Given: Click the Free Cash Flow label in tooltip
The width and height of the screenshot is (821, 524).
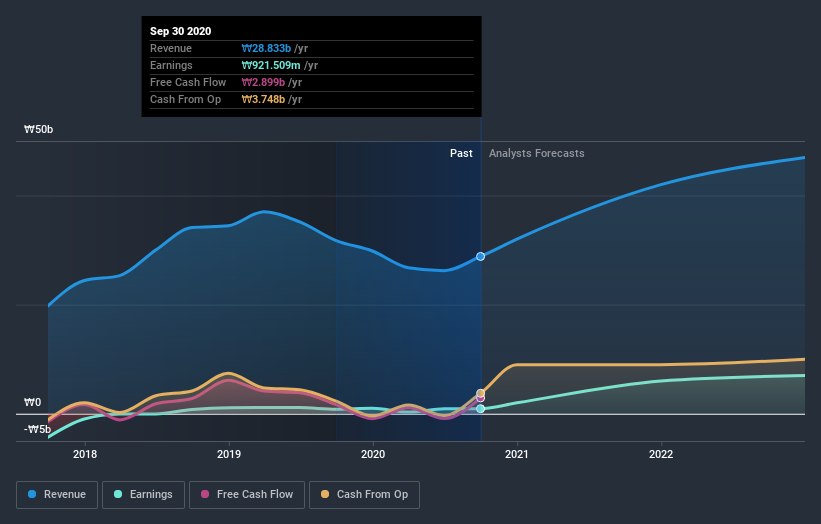Looking at the screenshot, I should tap(188, 82).
